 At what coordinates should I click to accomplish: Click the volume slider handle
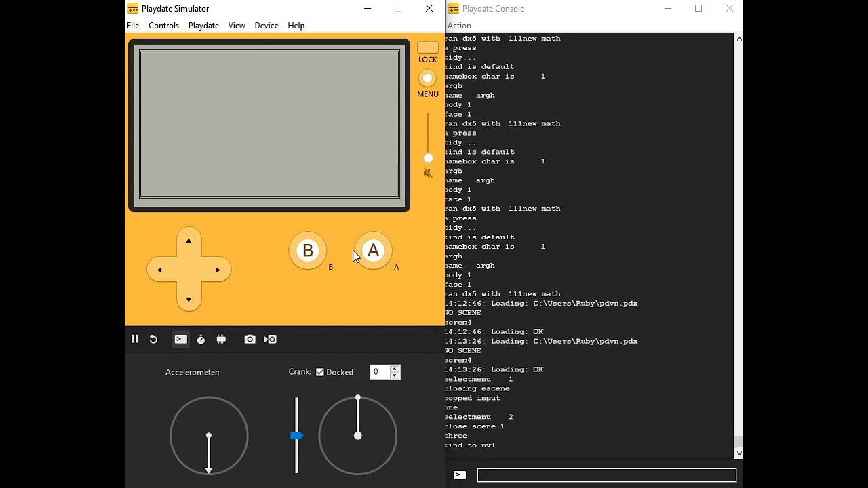[x=428, y=158]
